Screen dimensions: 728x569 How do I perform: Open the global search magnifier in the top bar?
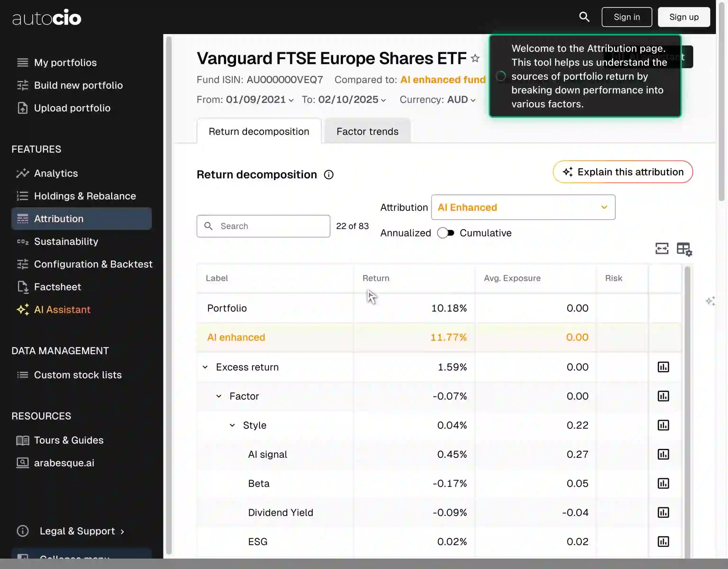click(x=584, y=17)
